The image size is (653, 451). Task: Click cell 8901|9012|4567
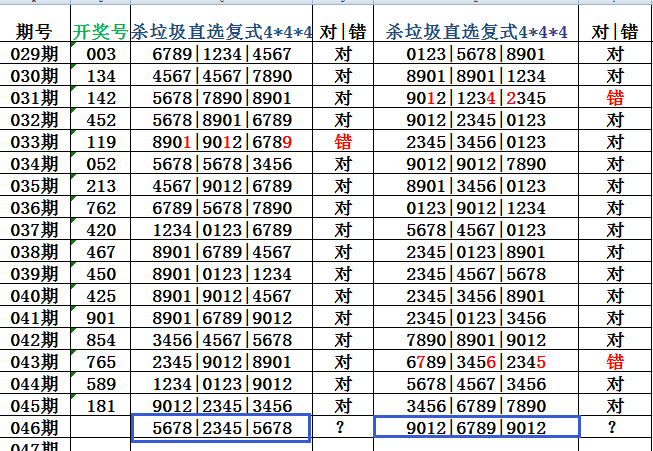222,296
